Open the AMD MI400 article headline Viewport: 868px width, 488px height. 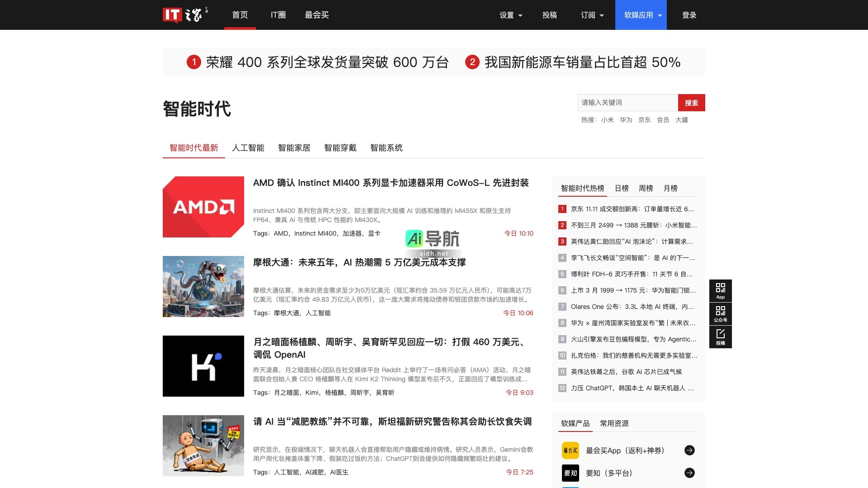coord(392,183)
